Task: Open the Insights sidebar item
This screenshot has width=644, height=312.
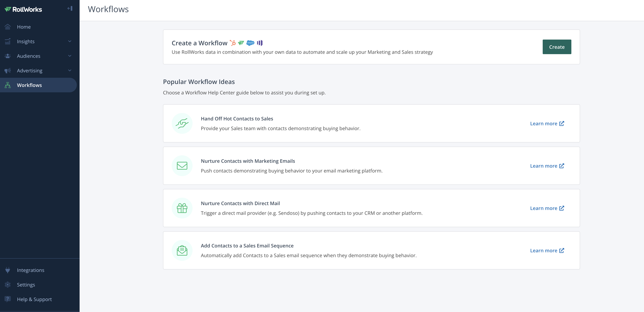Action: point(38,41)
